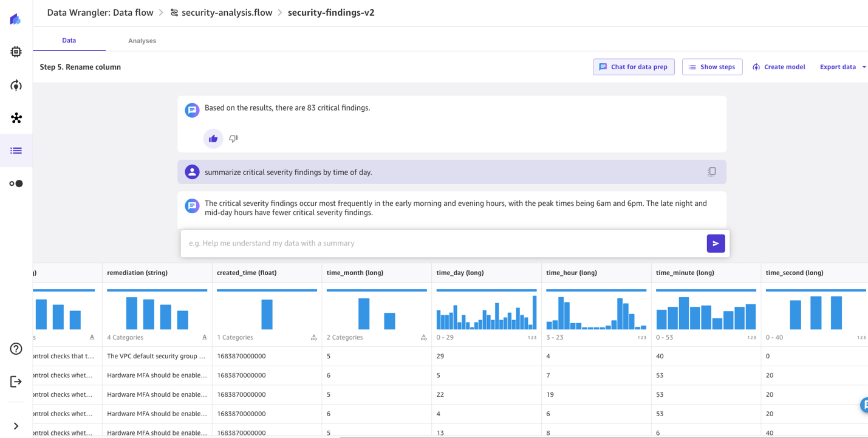Switch to the Data tab
Image resolution: width=868 pixels, height=438 pixels.
69,40
